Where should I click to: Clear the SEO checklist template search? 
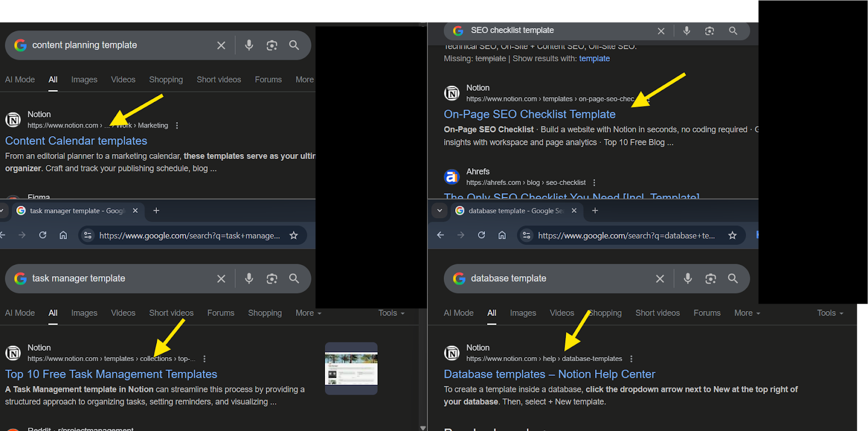coord(661,31)
